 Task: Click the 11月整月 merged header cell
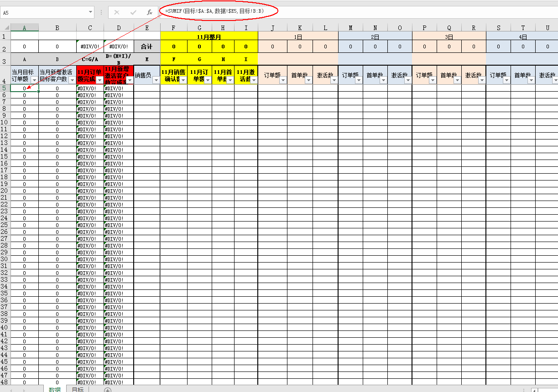(x=209, y=36)
